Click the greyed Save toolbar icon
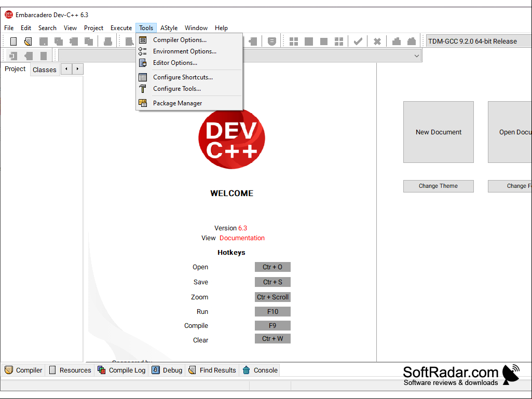 click(44, 42)
